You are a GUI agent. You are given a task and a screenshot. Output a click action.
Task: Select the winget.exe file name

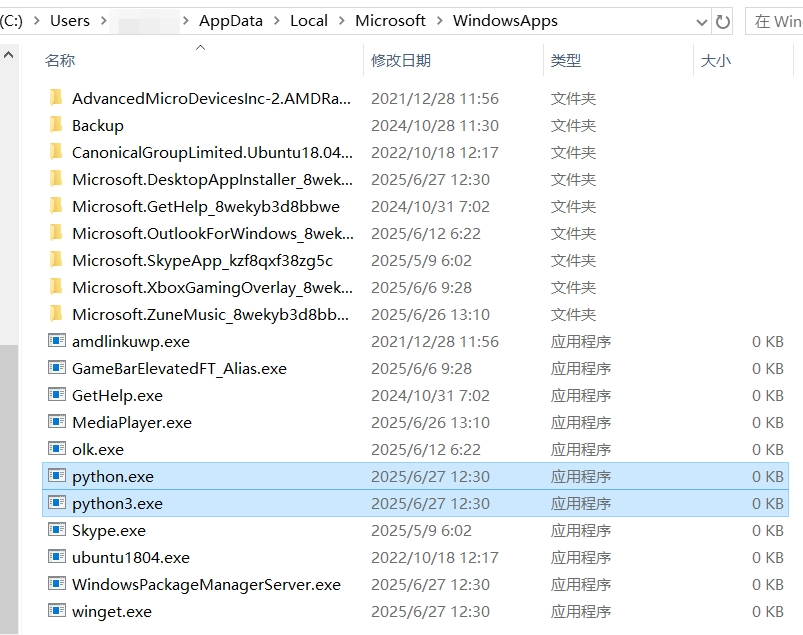(x=112, y=612)
